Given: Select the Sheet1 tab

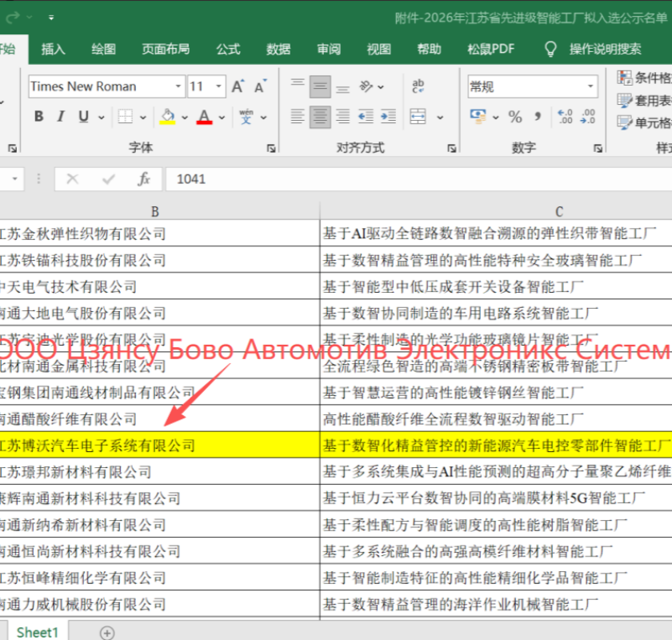Looking at the screenshot, I should click(x=38, y=632).
